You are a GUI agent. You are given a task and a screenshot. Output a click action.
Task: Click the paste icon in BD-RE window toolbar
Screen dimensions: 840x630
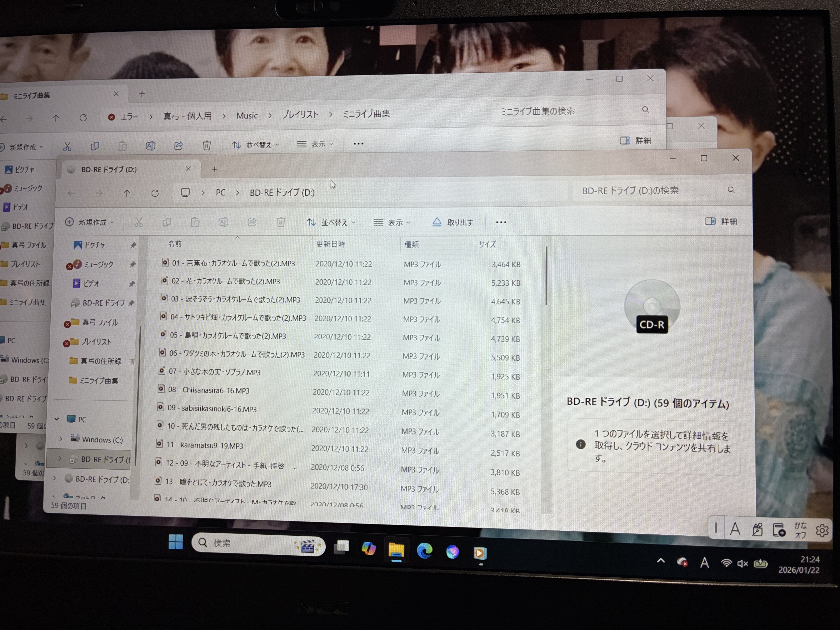coord(195,222)
